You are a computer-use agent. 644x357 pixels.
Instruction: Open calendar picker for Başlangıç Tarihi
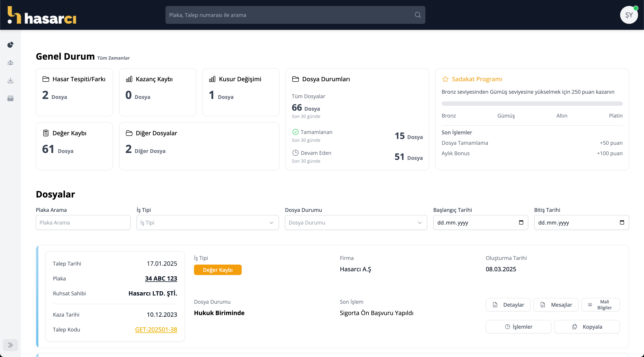[x=521, y=222]
